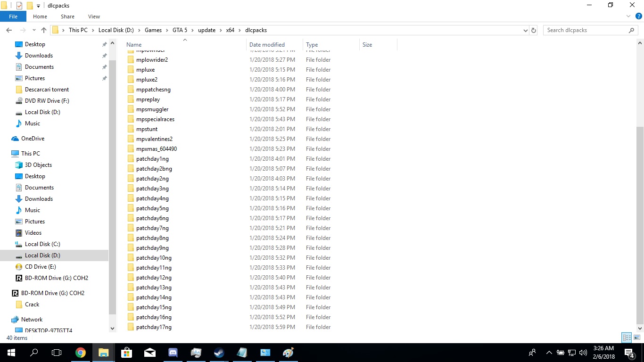This screenshot has height=362, width=644.
Task: Select 'update' in address breadcrumb
Action: [x=206, y=30]
